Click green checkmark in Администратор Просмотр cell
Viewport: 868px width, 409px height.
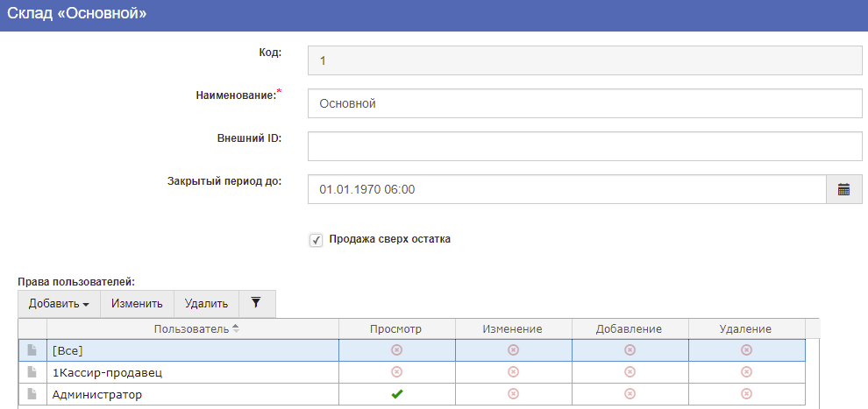(x=396, y=395)
